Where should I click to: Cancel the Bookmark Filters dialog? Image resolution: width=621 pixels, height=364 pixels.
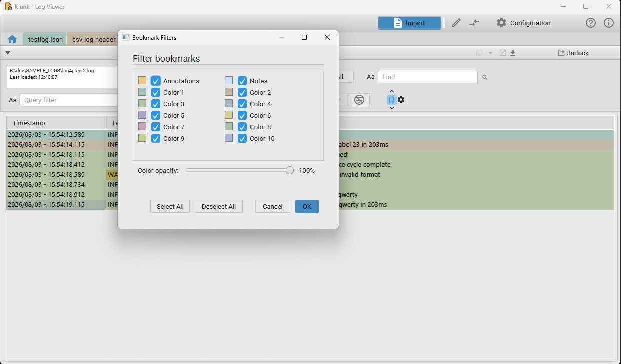(273, 206)
